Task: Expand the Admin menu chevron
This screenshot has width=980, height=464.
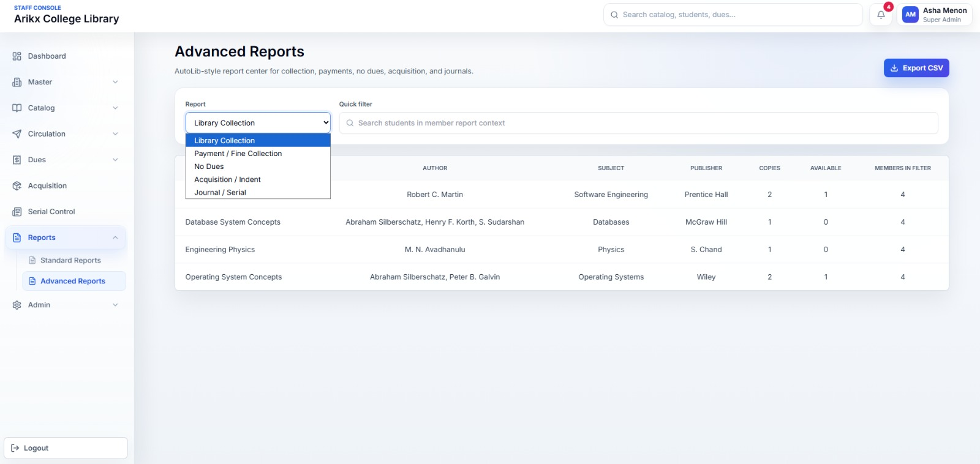Action: [115, 305]
